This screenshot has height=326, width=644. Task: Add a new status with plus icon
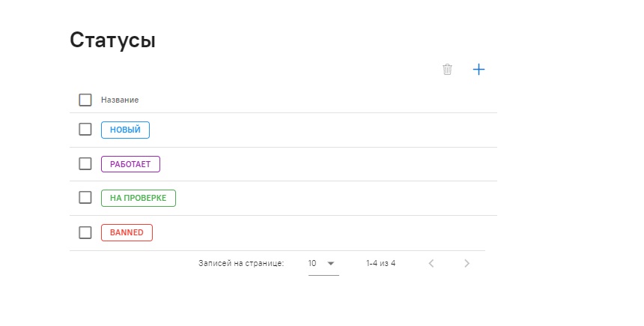pos(479,70)
